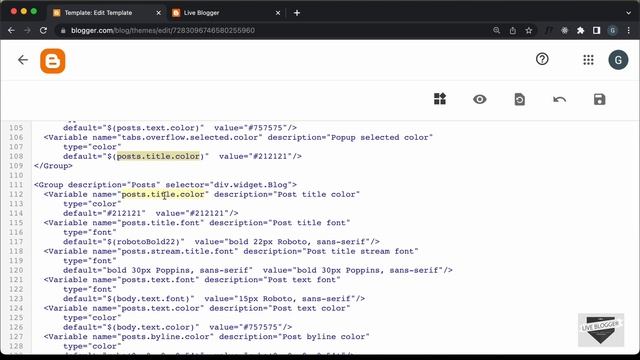This screenshot has width=640, height=360.
Task: Open a new browser tab
Action: pyautogui.click(x=297, y=13)
